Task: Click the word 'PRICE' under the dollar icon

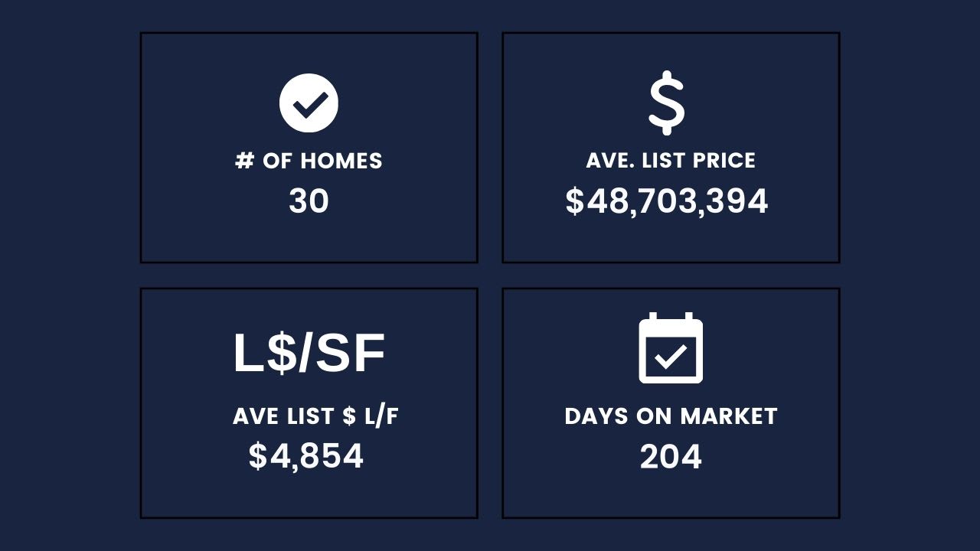Action: click(724, 161)
